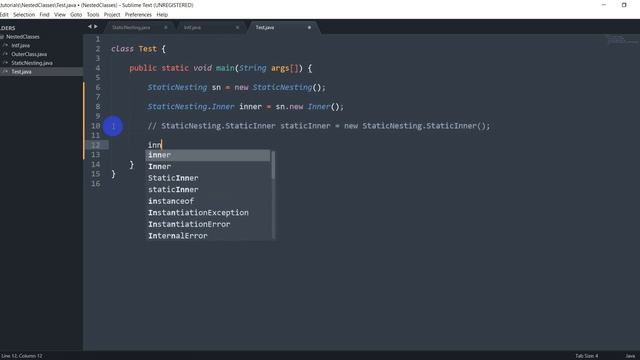This screenshot has width=640, height=360.
Task: Open StaticNesting.java from the sidebar
Action: point(32,63)
